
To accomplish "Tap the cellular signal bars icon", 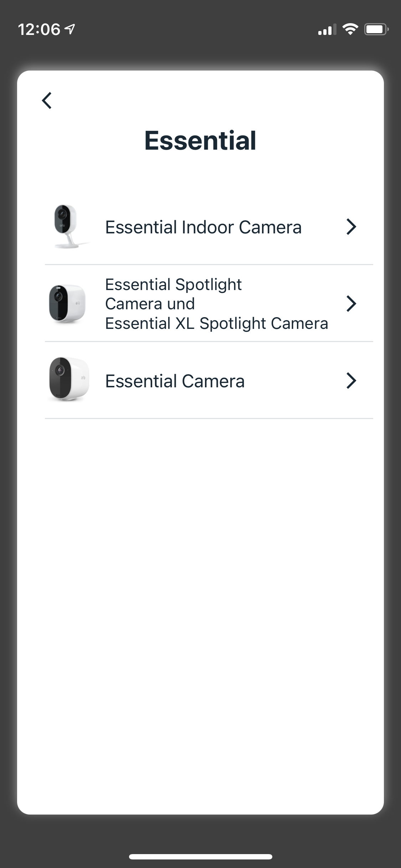I will point(327,30).
